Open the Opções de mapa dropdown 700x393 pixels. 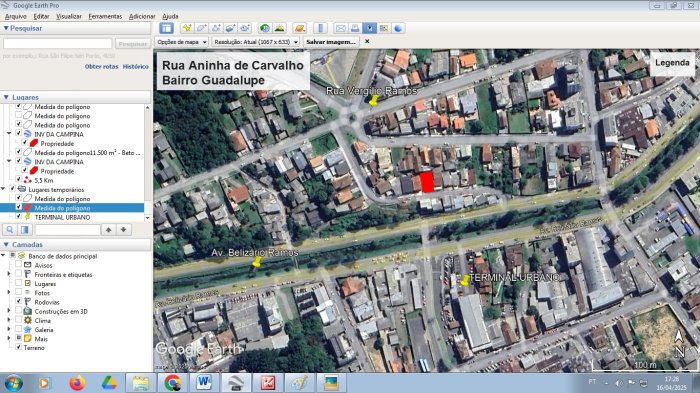(x=182, y=42)
